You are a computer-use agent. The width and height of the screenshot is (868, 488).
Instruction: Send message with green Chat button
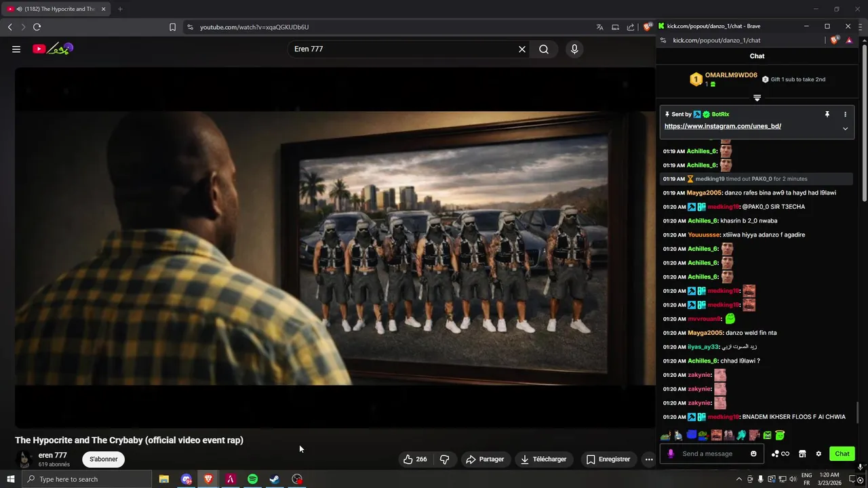[x=842, y=453]
